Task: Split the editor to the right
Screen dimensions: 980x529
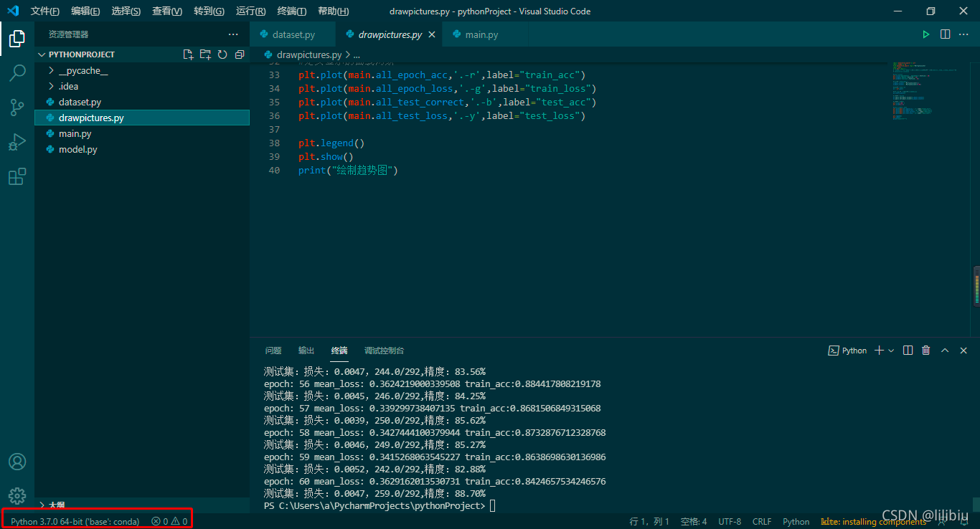Action: [x=946, y=34]
